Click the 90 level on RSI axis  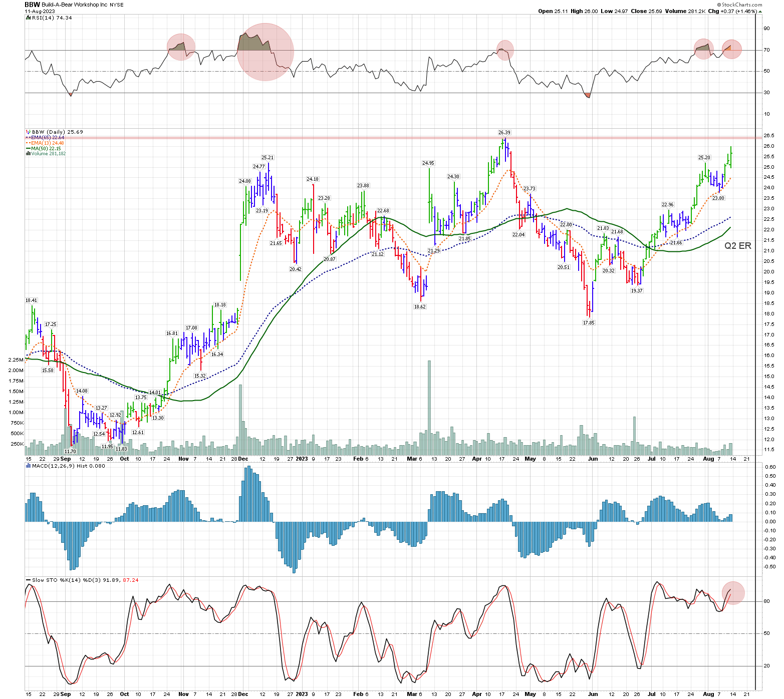tap(766, 29)
